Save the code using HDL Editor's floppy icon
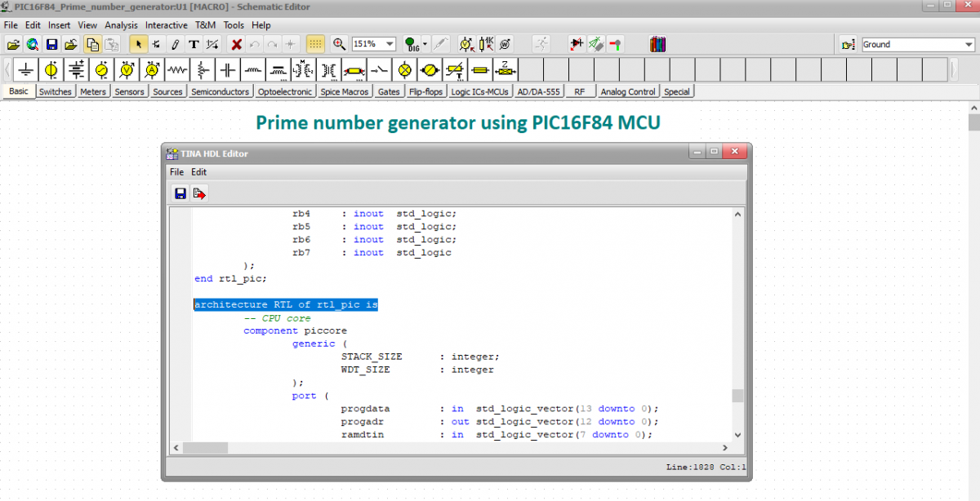 tap(179, 193)
